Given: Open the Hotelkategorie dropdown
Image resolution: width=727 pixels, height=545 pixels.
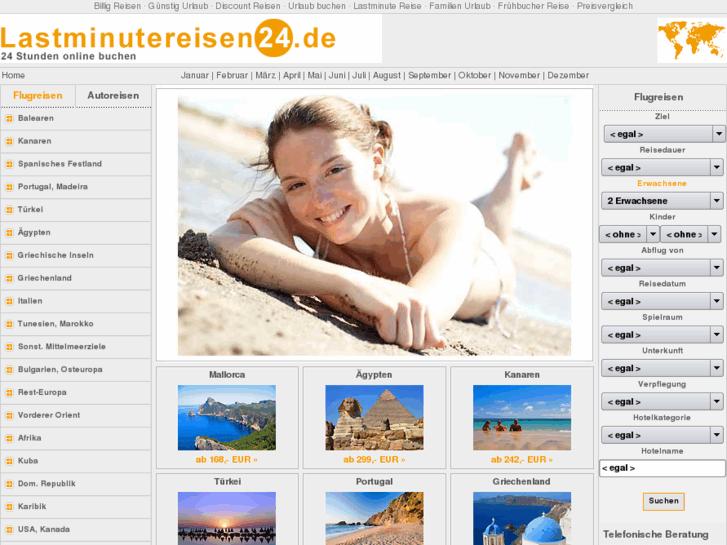Looking at the screenshot, I should coord(662,435).
